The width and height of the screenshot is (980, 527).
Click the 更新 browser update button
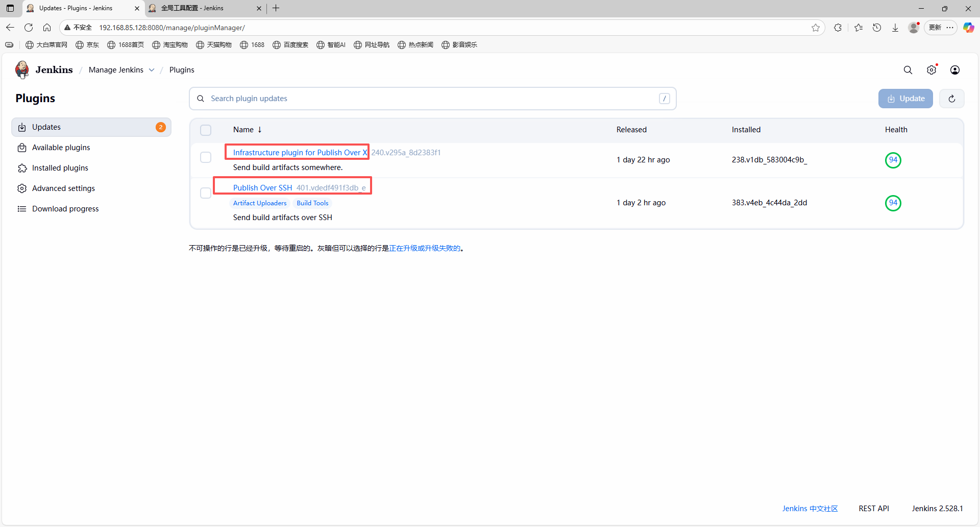(935, 28)
